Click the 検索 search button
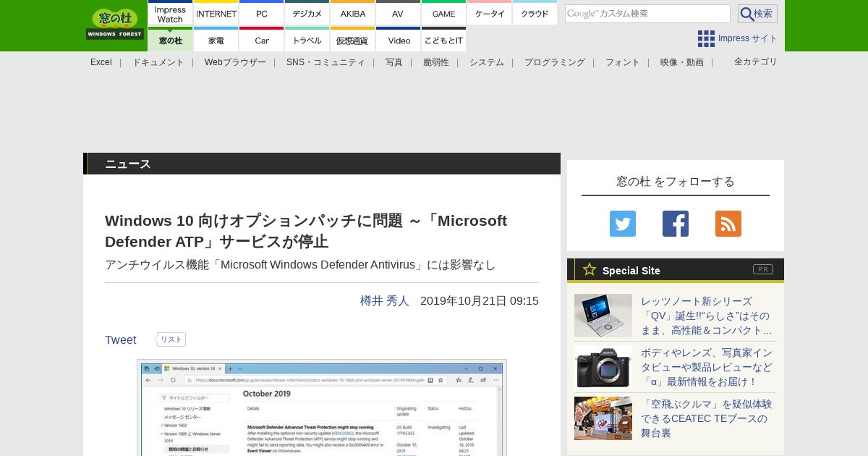This screenshot has width=868, height=456. tap(757, 14)
